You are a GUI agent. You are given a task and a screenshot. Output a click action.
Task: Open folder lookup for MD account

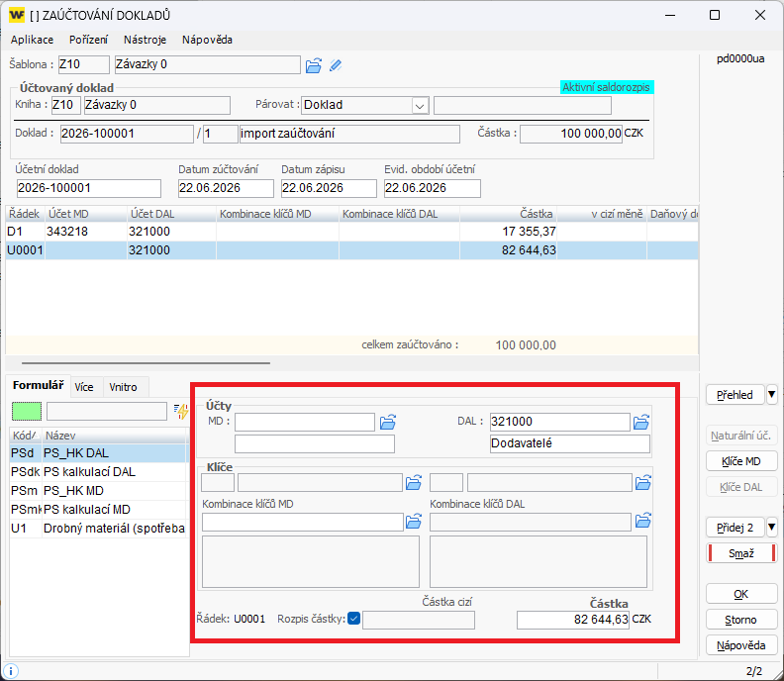point(388,422)
